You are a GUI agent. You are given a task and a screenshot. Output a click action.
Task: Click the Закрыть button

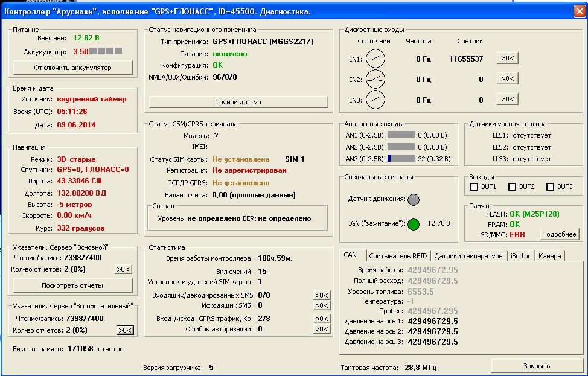pyautogui.click(x=536, y=366)
